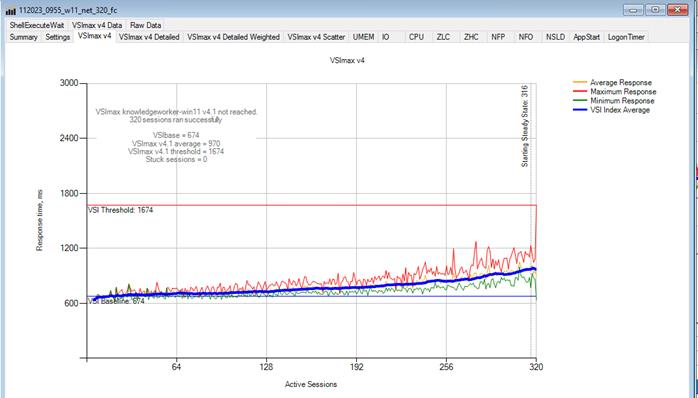This screenshot has width=698, height=398.
Task: Click the 256 x-axis value
Action: click(446, 367)
